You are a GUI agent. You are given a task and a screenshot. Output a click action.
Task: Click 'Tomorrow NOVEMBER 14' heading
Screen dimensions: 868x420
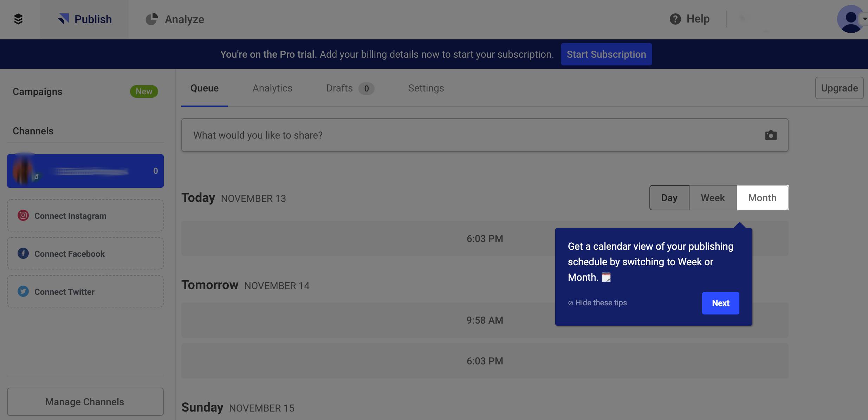pyautogui.click(x=245, y=285)
